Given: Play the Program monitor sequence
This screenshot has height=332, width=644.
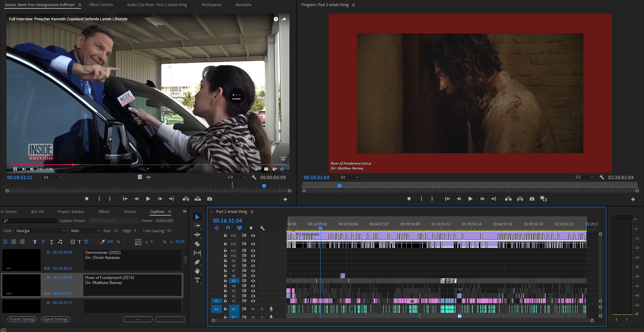Looking at the screenshot, I should pos(470,199).
